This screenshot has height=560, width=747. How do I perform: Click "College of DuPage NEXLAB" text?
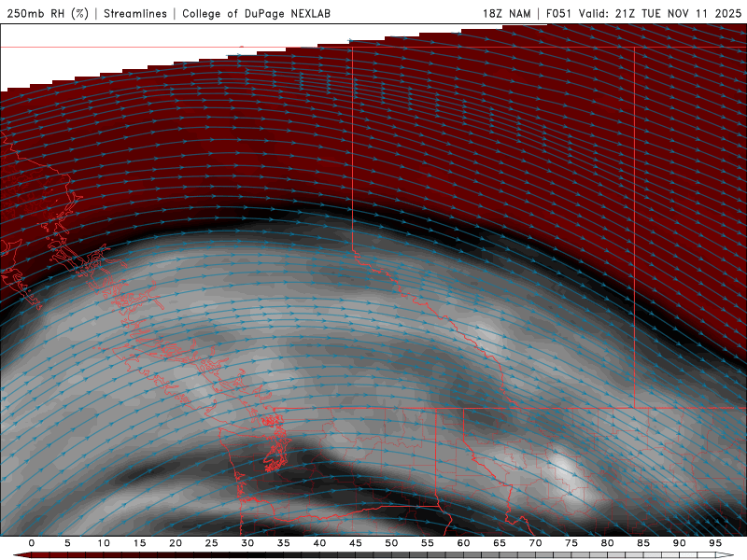256,13
